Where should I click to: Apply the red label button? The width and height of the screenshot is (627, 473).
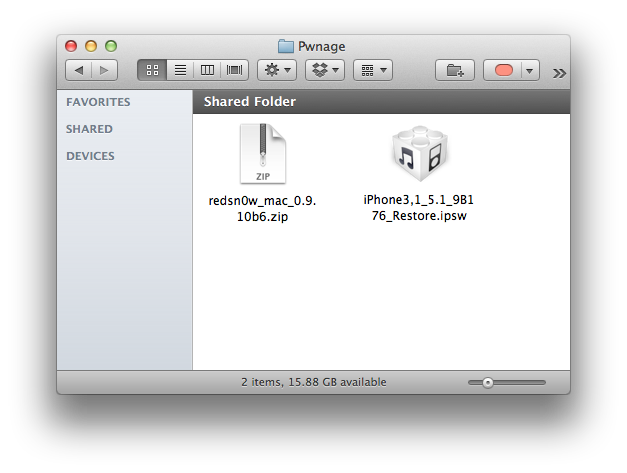coord(503,70)
